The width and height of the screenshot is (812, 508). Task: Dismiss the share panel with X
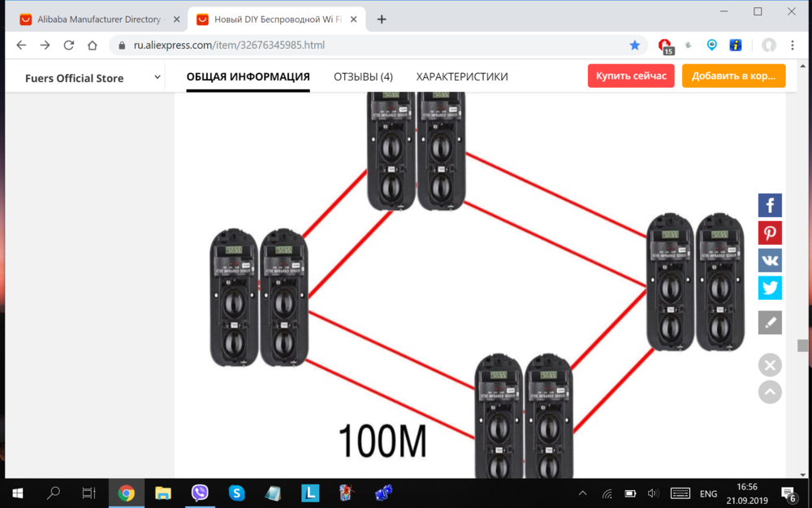coord(770,364)
